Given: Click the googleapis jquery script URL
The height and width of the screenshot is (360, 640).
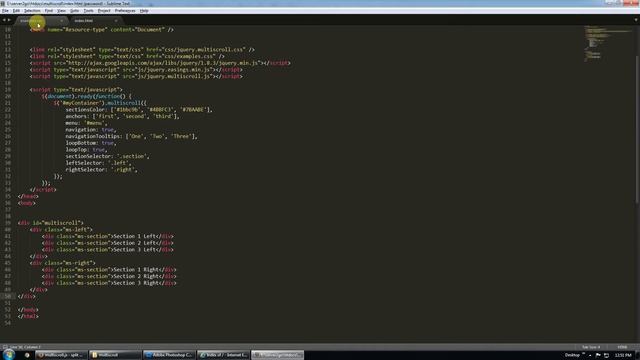Looking at the screenshot, I should (162, 63).
